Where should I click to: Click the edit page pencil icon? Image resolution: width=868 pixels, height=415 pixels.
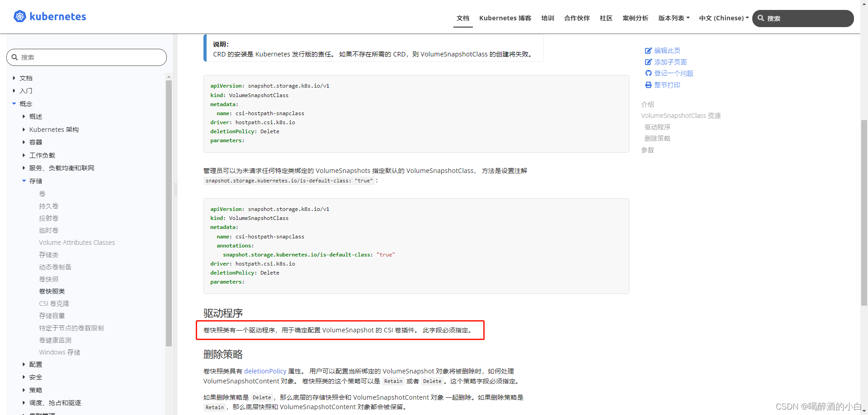(648, 51)
